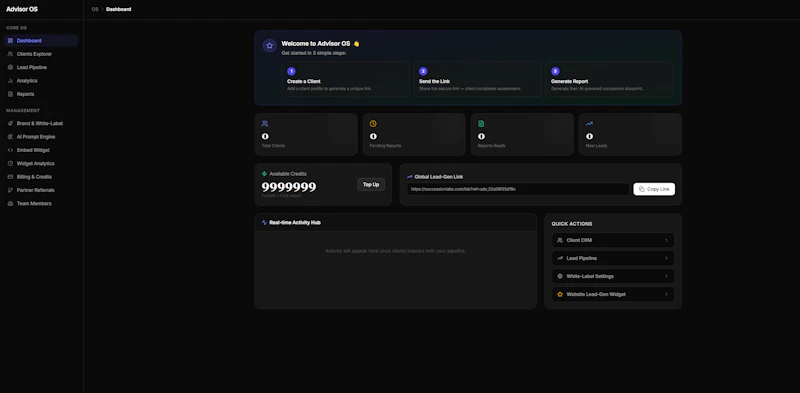Click the White-Label Settings chevron
Image resolution: width=800 pixels, height=393 pixels.
(666, 276)
